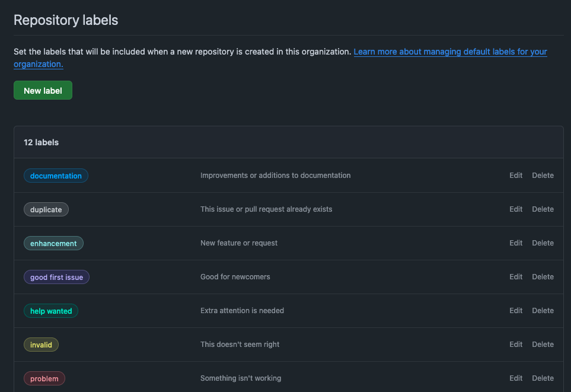Select the help wanted label badge

click(51, 311)
